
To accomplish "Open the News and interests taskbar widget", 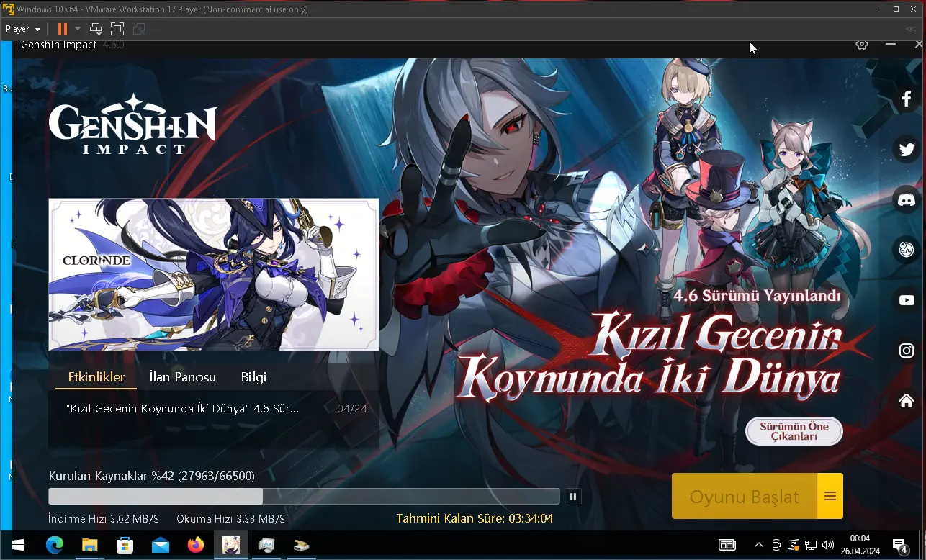I will click(727, 545).
